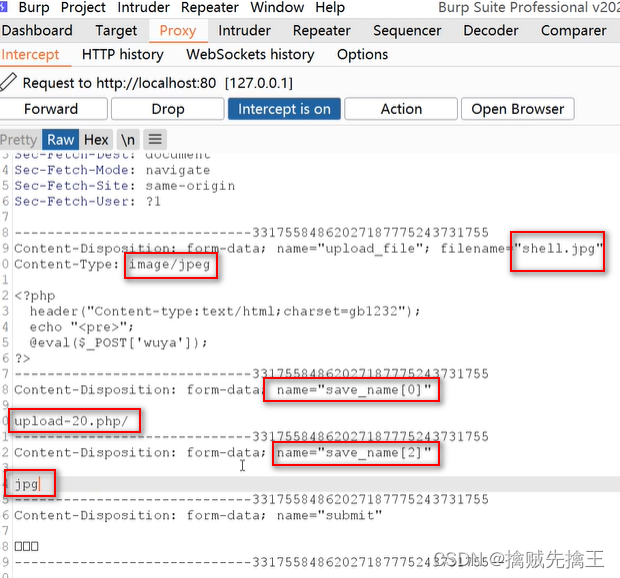Switch to the Target tab
The height and width of the screenshot is (578, 620).
[x=116, y=30]
